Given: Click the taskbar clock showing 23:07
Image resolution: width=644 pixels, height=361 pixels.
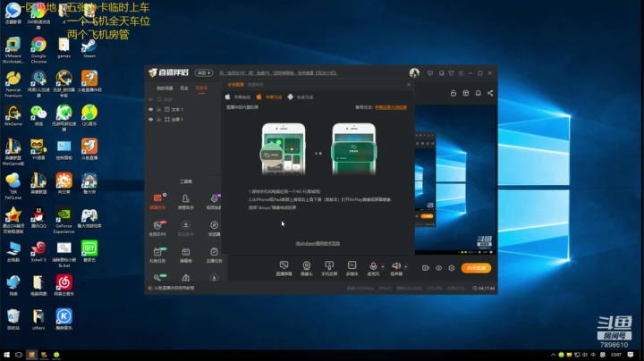Looking at the screenshot, I should pos(615,355).
